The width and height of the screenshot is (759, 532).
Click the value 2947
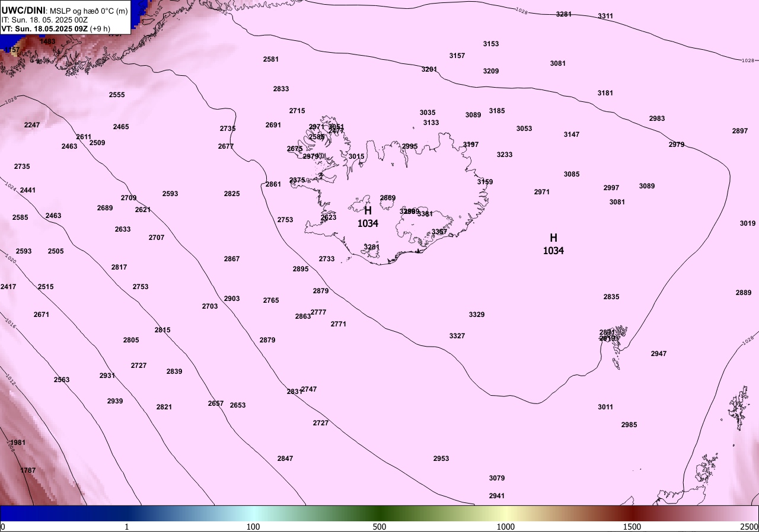(659, 354)
